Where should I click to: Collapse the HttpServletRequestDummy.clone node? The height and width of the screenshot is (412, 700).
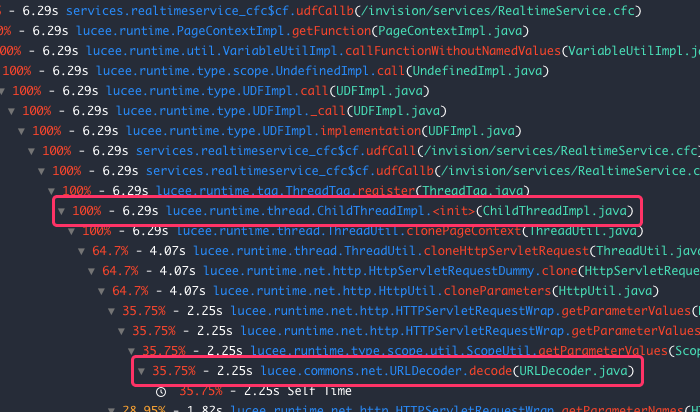point(92,271)
